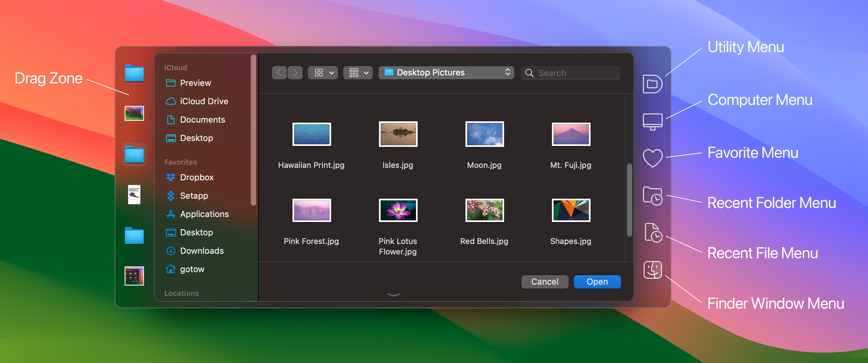Screen dimensions: 868x363
Task: Click the Cancel button
Action: (x=545, y=282)
